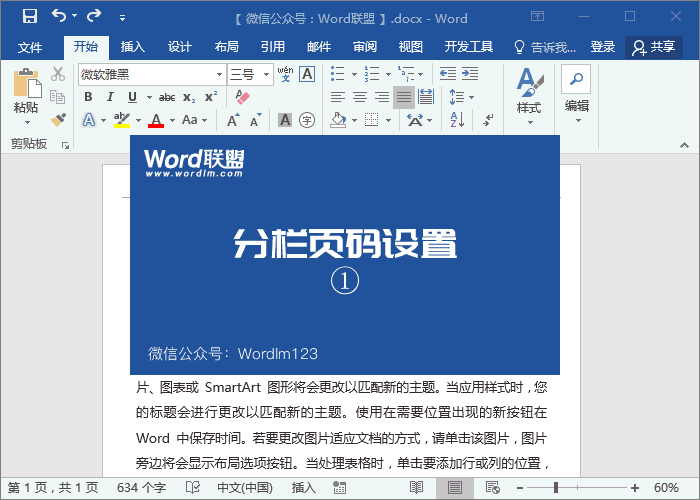Apply red font color

click(156, 120)
